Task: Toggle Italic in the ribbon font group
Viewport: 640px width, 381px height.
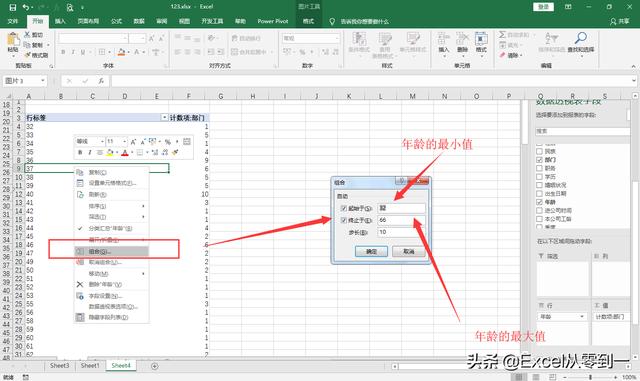Action: pyautogui.click(x=73, y=52)
